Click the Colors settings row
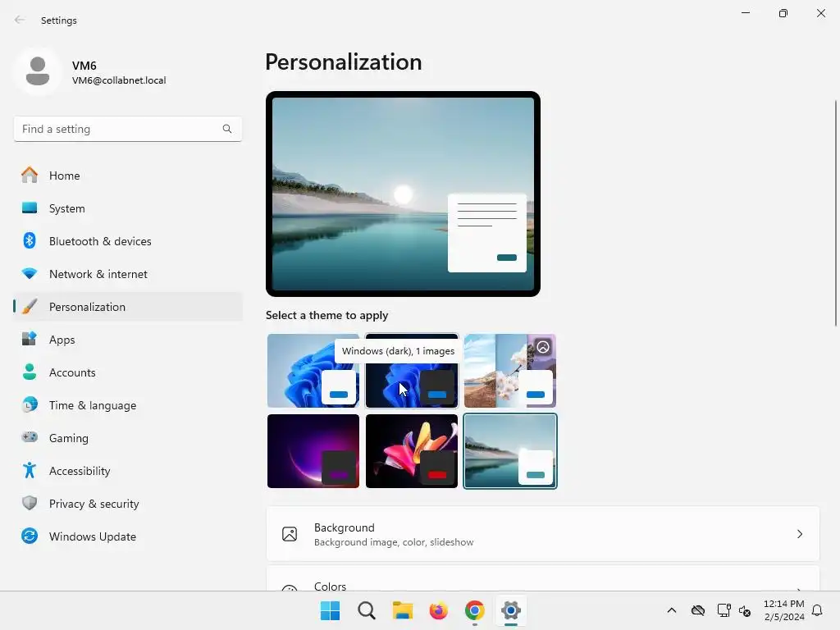The image size is (840, 630). (x=543, y=578)
